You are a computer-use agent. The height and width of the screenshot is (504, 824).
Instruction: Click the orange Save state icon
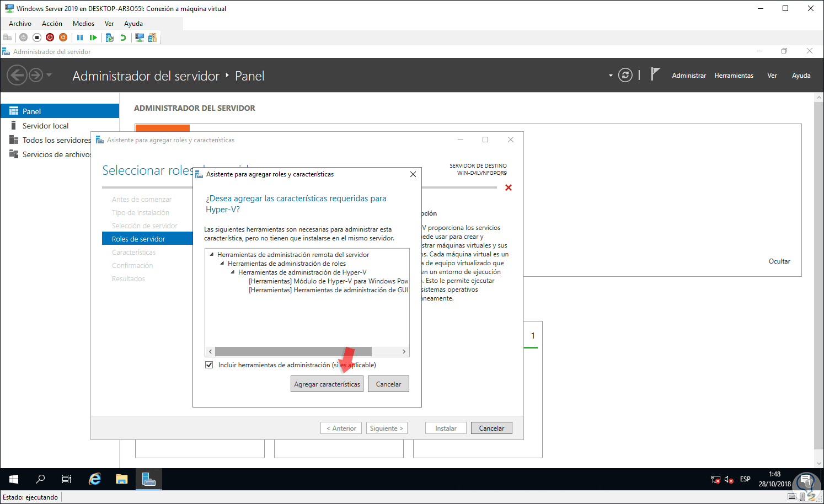[x=63, y=37]
